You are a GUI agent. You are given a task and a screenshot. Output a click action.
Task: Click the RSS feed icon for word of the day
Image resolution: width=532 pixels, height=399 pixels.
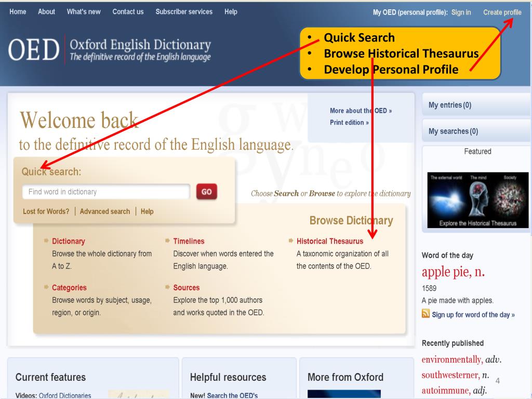[x=425, y=313]
